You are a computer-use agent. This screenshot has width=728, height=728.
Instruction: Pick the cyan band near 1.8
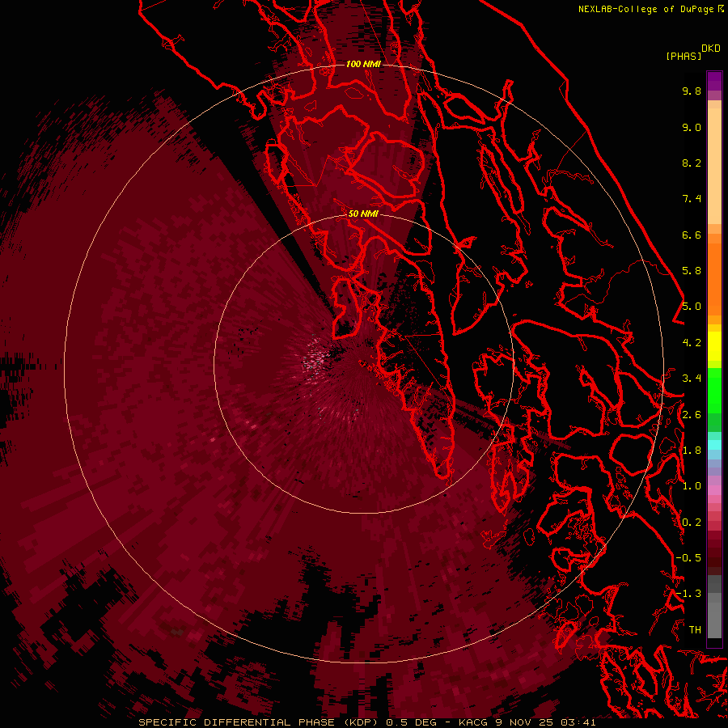(714, 445)
